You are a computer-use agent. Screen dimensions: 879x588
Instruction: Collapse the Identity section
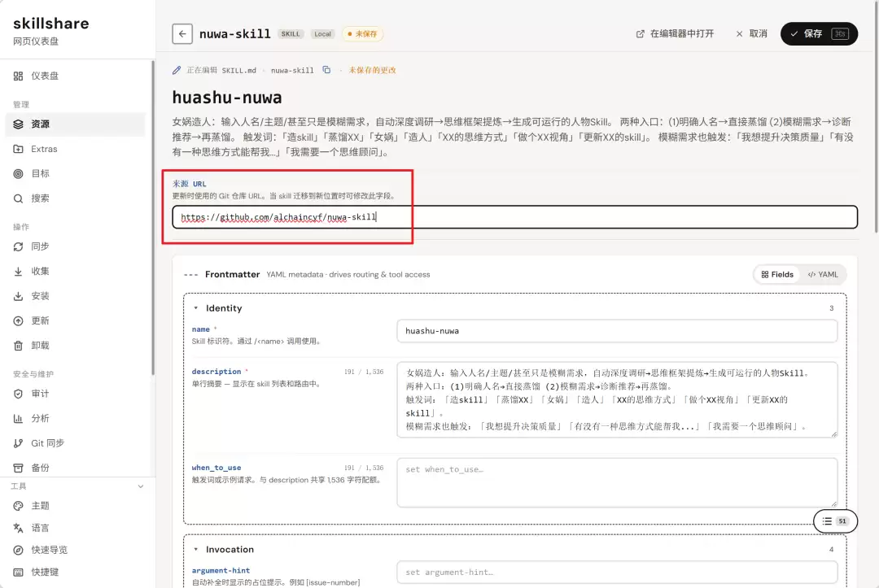[x=195, y=308]
